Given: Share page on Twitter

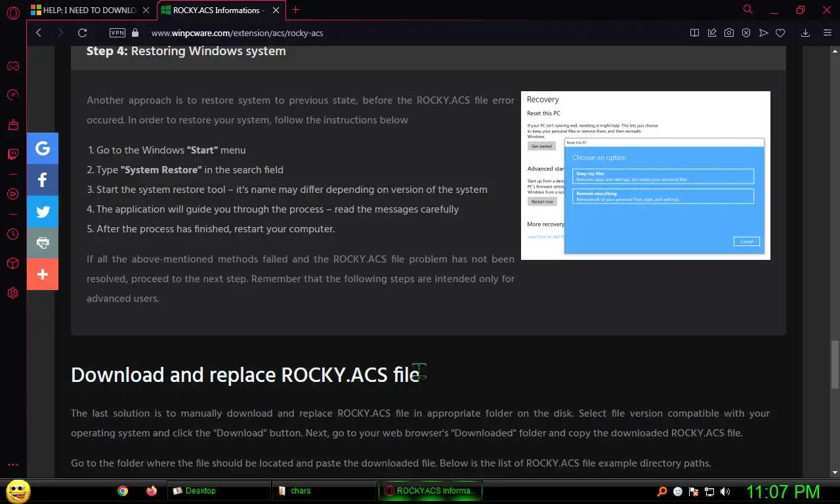Looking at the screenshot, I should click(43, 211).
